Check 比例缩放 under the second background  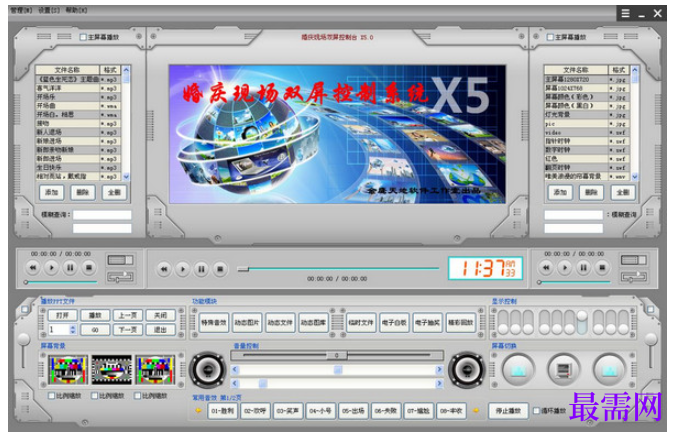point(94,396)
